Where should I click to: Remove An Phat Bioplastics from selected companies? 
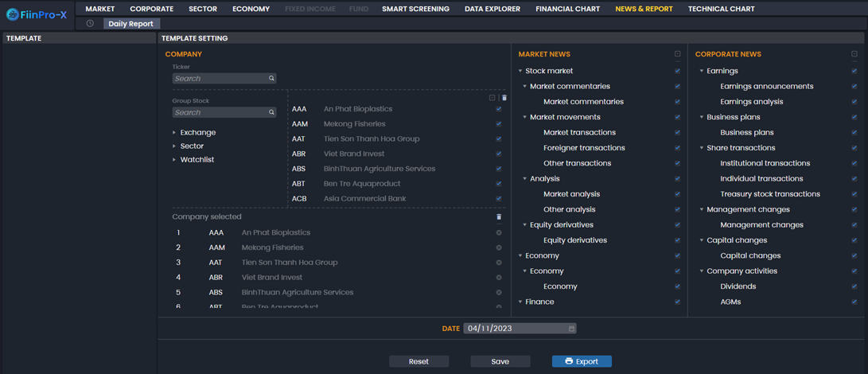click(x=499, y=233)
